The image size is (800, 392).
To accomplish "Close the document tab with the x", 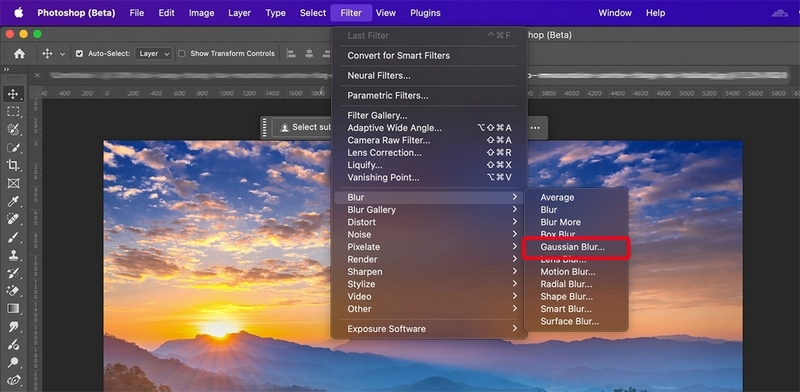I will (x=37, y=75).
